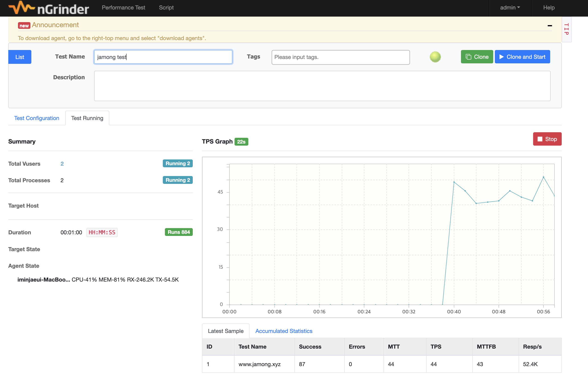Select the Latest Sample tab

point(226,331)
